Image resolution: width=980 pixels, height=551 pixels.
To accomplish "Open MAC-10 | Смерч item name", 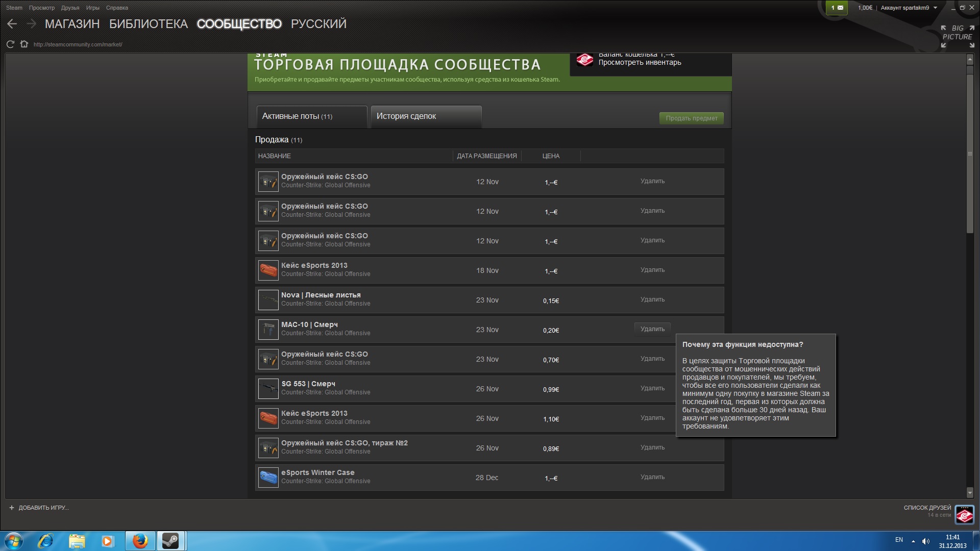I will (x=309, y=324).
